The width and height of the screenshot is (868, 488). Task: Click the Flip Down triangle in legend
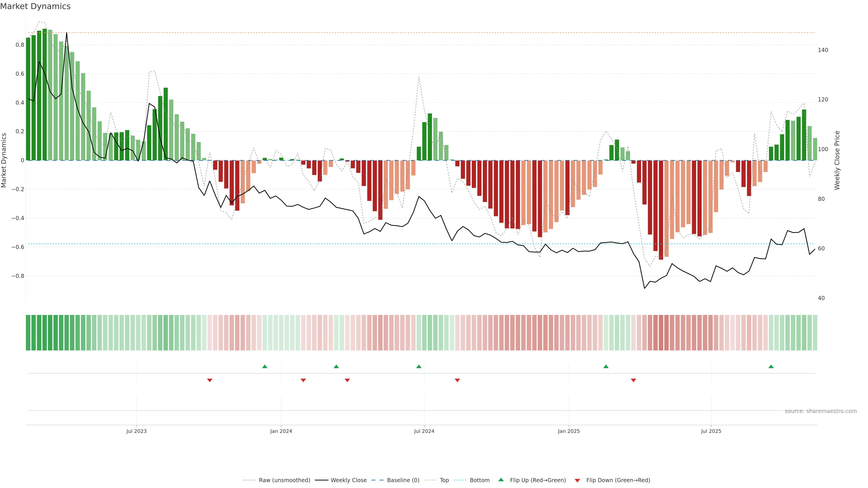point(577,480)
